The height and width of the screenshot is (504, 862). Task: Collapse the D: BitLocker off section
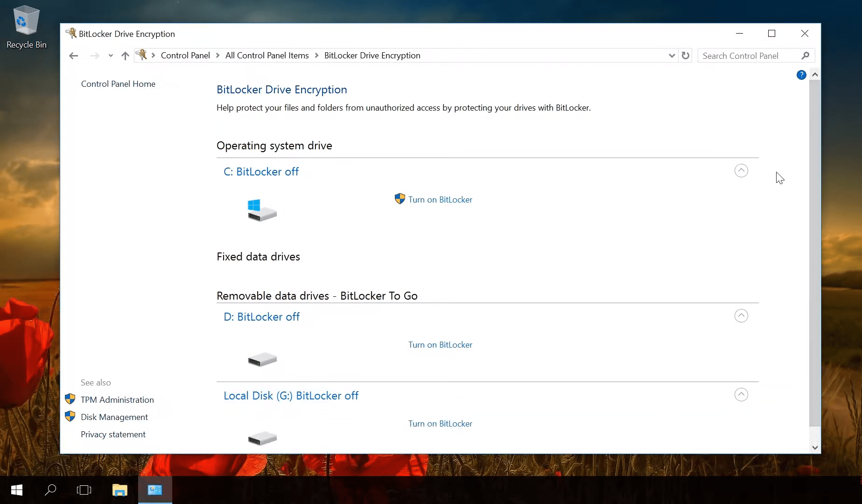pyautogui.click(x=741, y=316)
